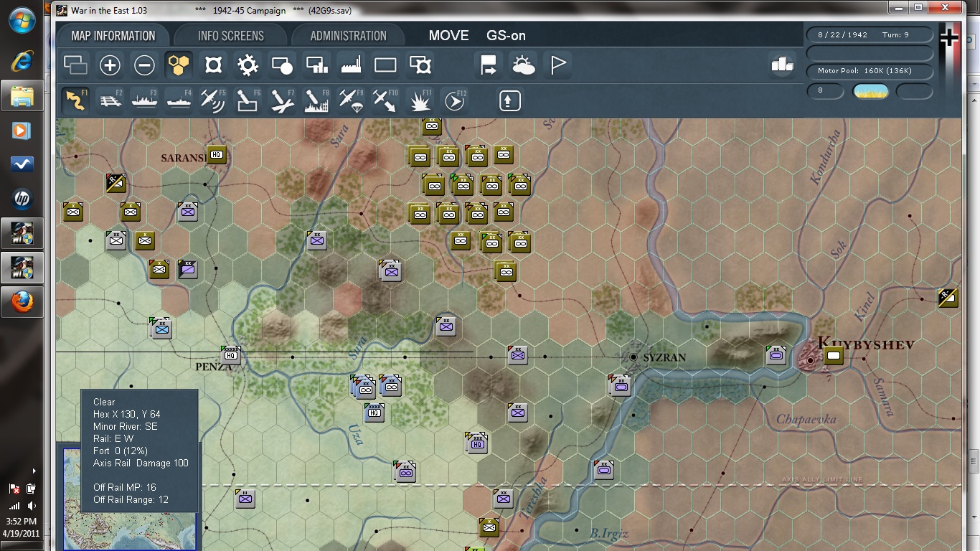Click the rectangle-with-circle toolbar icon
Screen dimensions: 980x551
[x=282, y=66]
